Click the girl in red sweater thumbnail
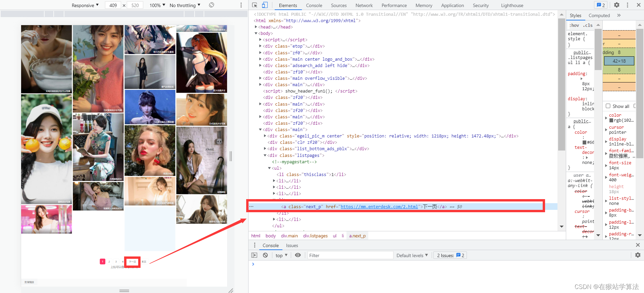This screenshot has width=644, height=293. click(x=98, y=69)
